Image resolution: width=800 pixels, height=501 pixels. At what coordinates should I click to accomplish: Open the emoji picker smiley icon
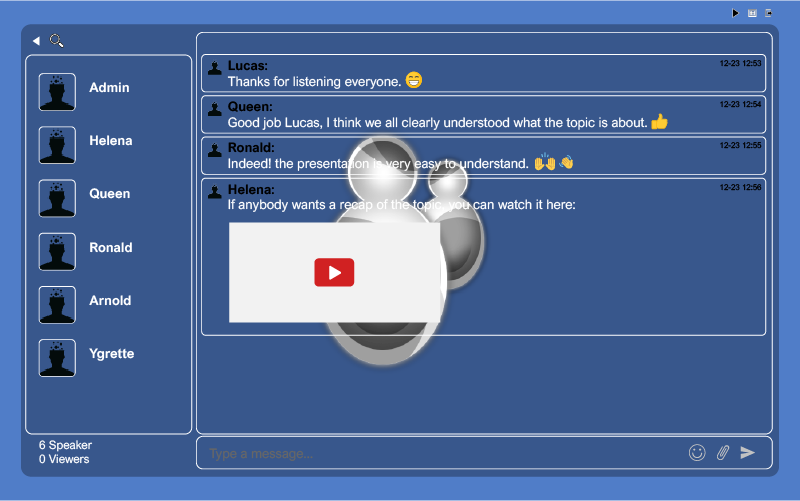(x=697, y=453)
